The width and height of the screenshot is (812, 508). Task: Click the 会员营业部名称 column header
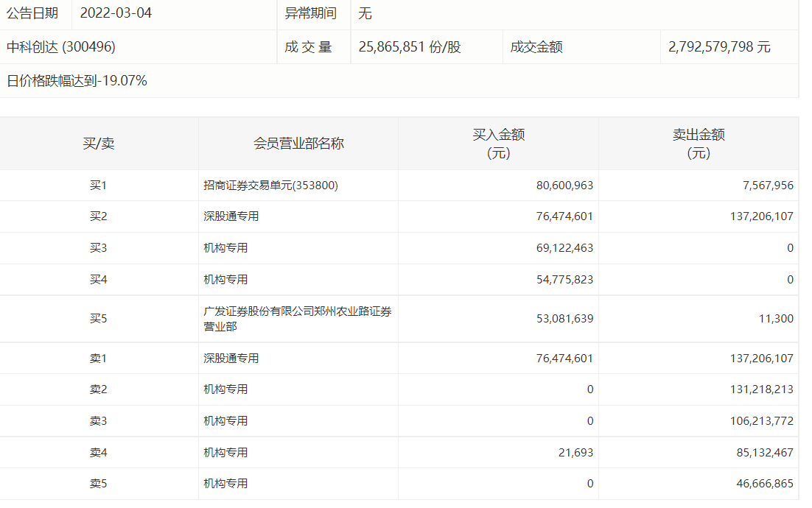298,144
